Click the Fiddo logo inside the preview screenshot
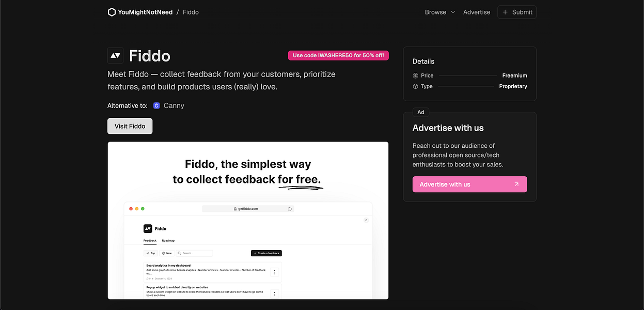Viewport: 644px width, 310px height. 147,228
